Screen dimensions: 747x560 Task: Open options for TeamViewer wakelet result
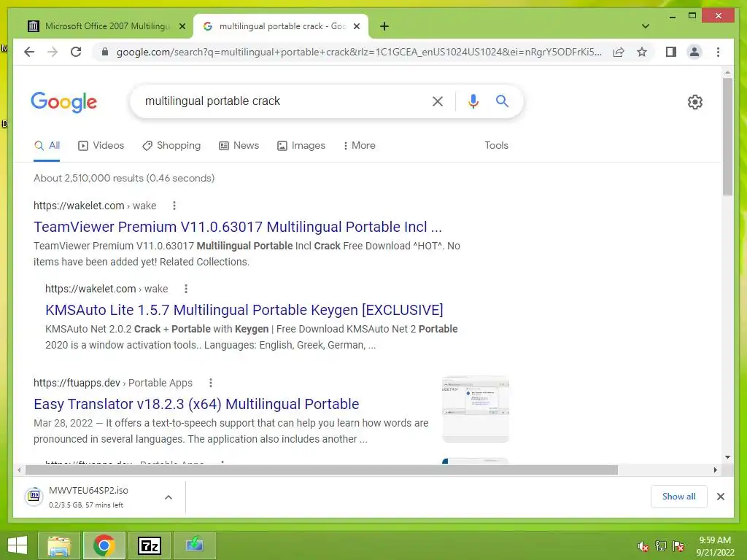tap(174, 206)
